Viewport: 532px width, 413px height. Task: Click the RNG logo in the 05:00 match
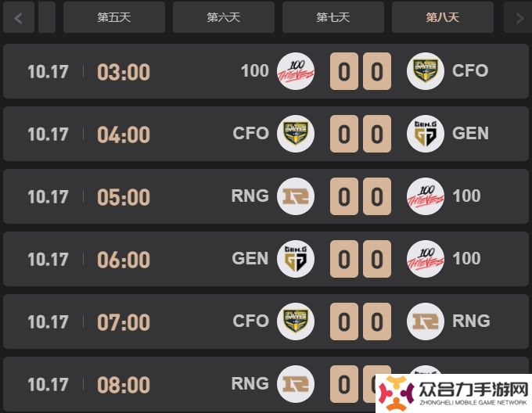(x=296, y=196)
